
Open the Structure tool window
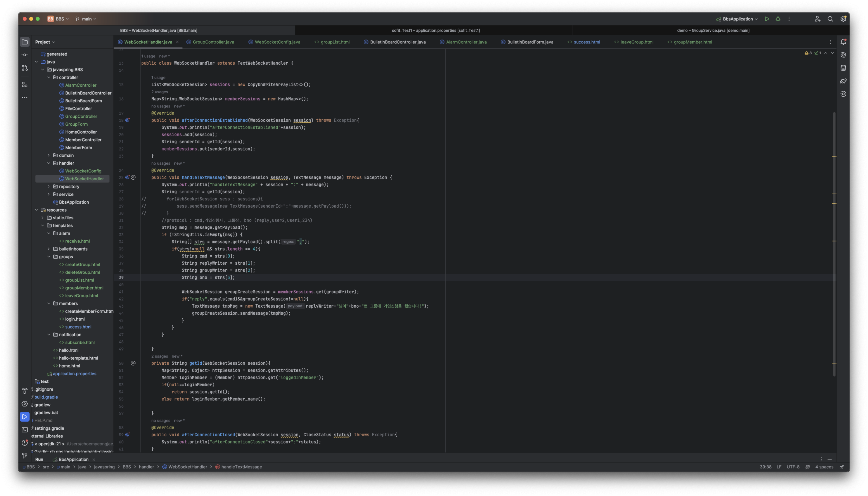click(x=25, y=84)
